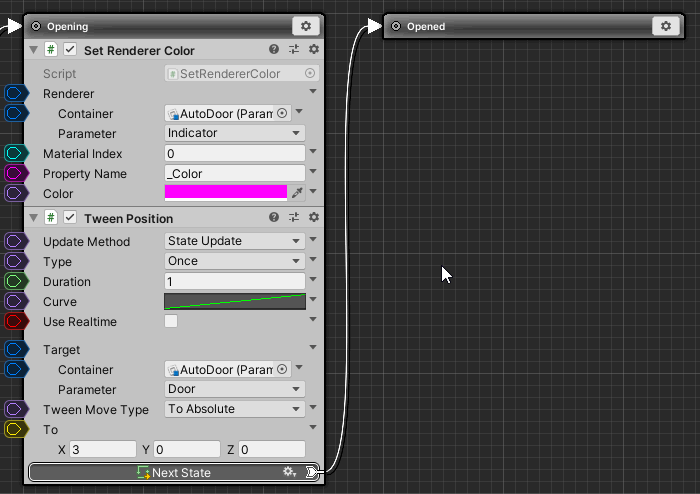This screenshot has height=494, width=700.
Task: Click the To Y value field
Action: tap(187, 449)
